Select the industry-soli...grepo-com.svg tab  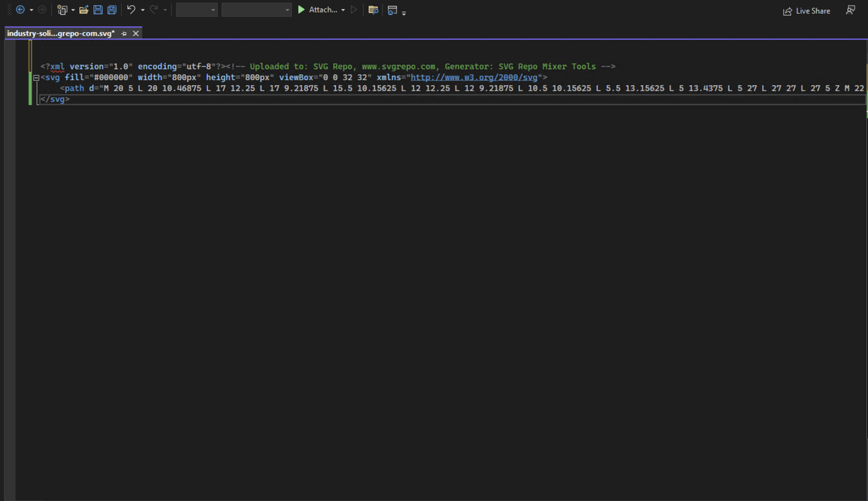pos(61,33)
